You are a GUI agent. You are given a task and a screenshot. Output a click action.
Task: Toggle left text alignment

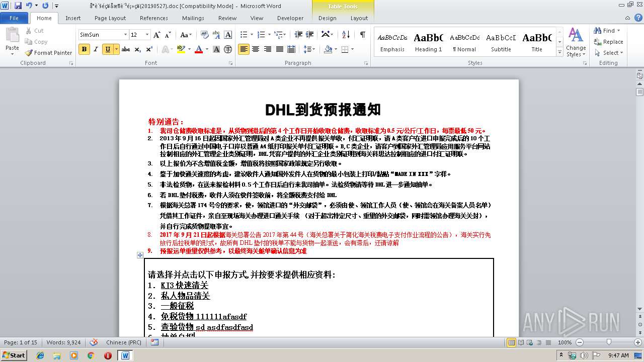(x=244, y=49)
